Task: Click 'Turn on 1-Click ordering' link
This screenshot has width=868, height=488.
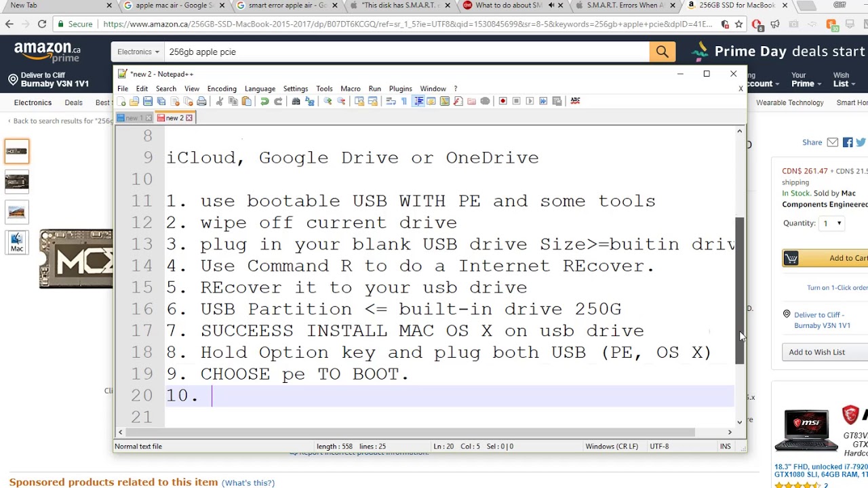Action: point(837,287)
